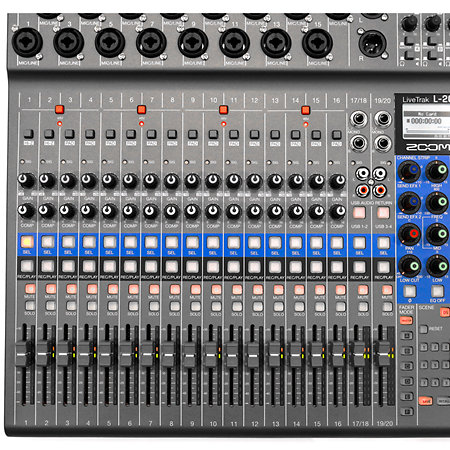Select fader mode D button
Image resolution: width=450 pixels, height=450 pixels.
click(407, 381)
